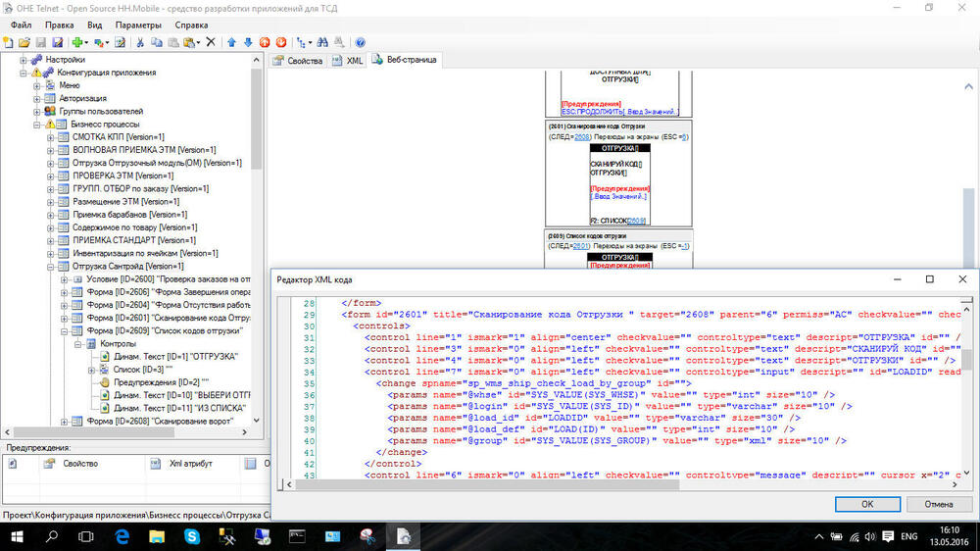Click the Cut scissors icon
Screen dimensions: 980x551
[140, 42]
